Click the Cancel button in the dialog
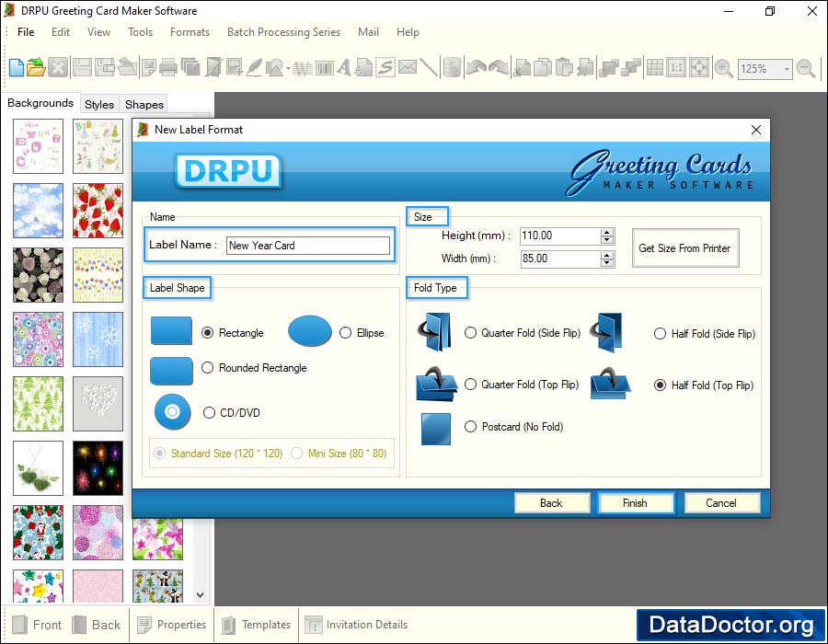 tap(721, 503)
